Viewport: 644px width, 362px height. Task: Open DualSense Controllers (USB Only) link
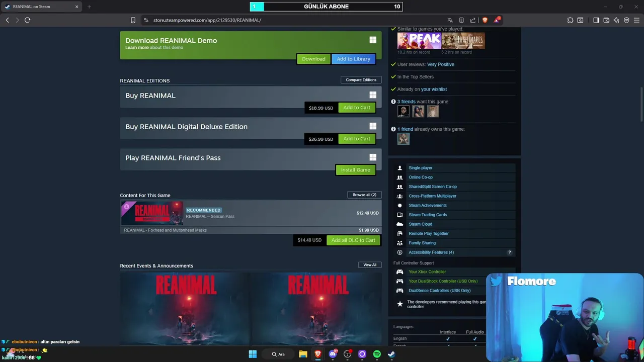(x=440, y=291)
